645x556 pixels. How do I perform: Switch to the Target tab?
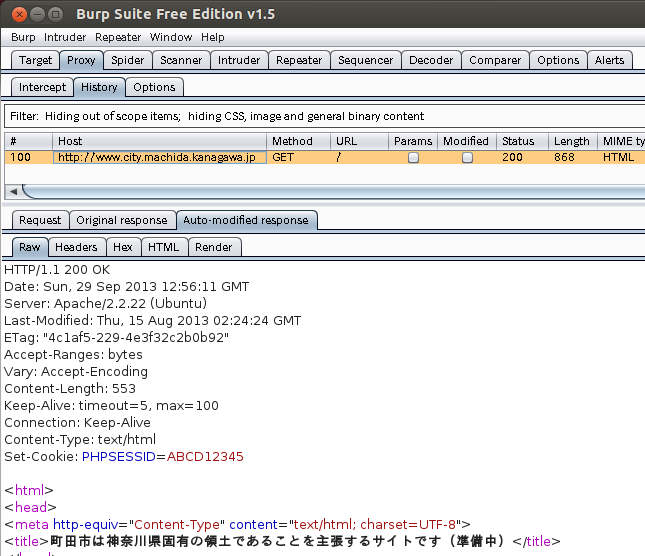[35, 60]
